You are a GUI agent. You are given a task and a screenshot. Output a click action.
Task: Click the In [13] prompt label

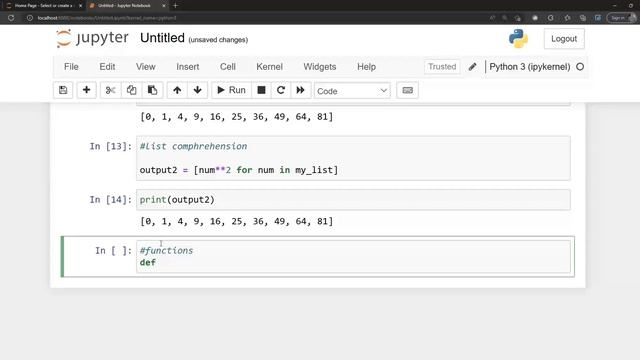[x=111, y=146]
